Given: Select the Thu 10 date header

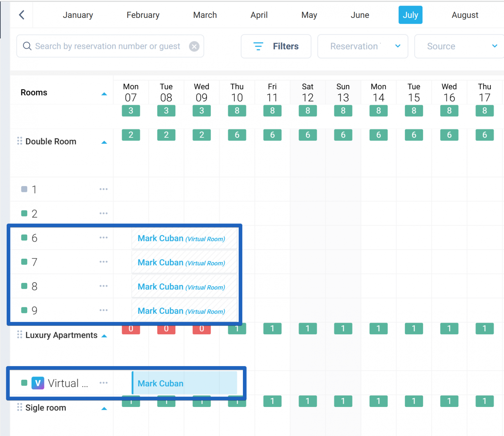Looking at the screenshot, I should point(237,92).
